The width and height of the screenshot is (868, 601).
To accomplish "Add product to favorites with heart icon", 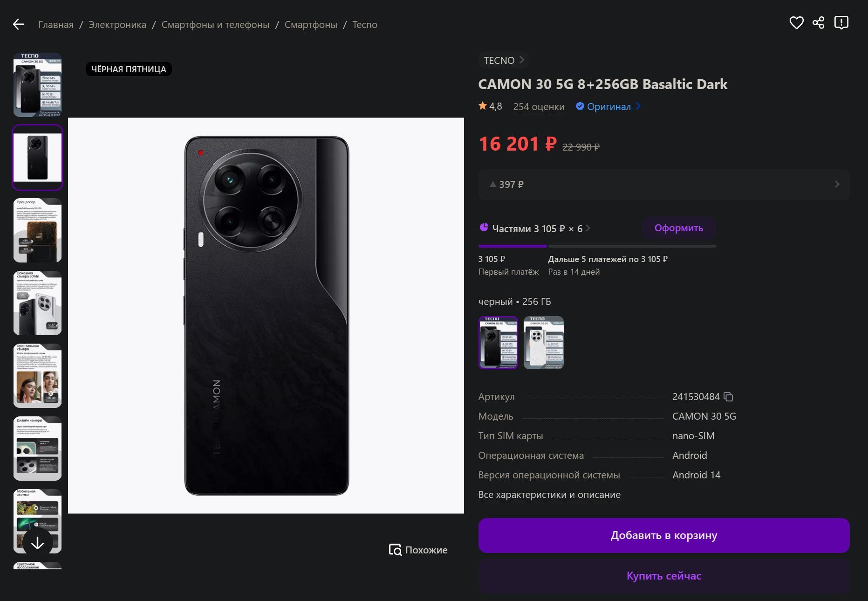I will coord(796,23).
